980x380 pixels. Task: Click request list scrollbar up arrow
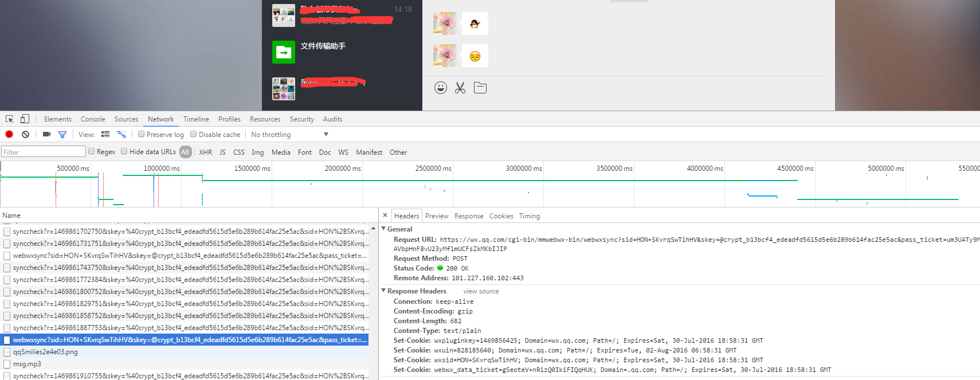pyautogui.click(x=374, y=228)
